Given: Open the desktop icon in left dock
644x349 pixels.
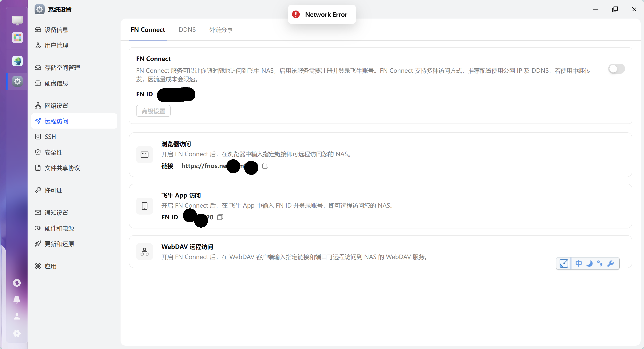Looking at the screenshot, I should point(17,20).
